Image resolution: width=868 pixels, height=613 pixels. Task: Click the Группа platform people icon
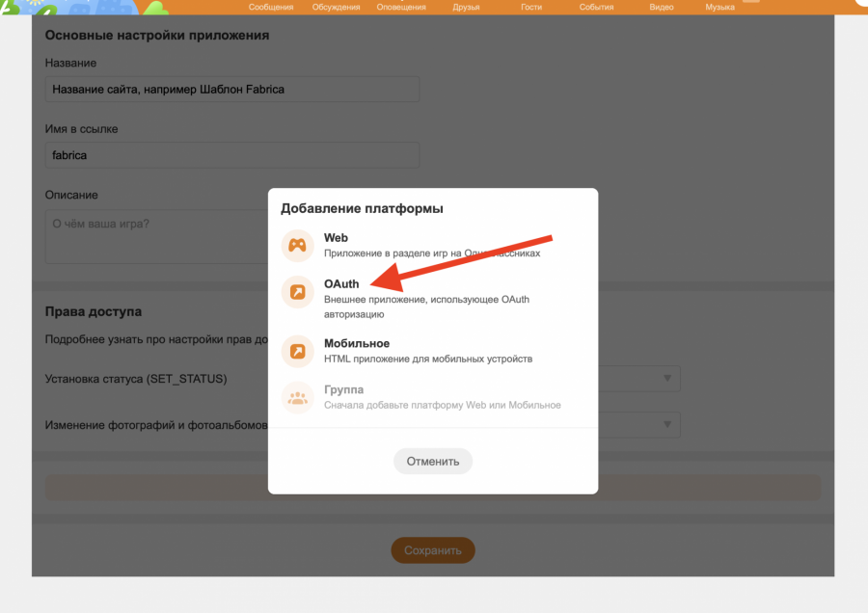[298, 397]
